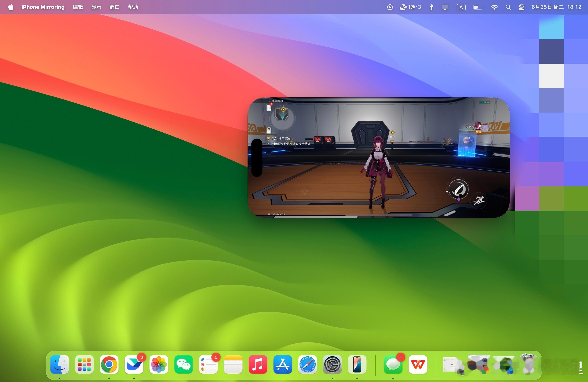Open the screen mirroring display menu bar icon
The width and height of the screenshot is (588, 382).
point(445,7)
